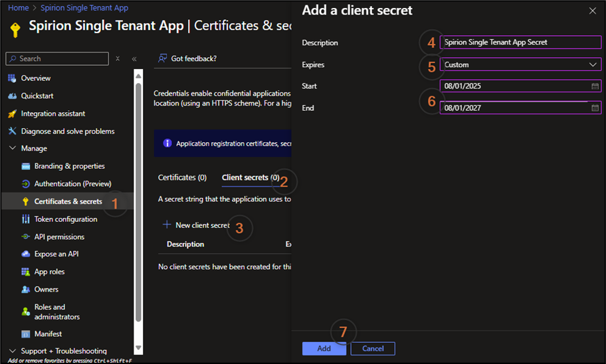Clear sidebar search with X icon

click(x=118, y=58)
